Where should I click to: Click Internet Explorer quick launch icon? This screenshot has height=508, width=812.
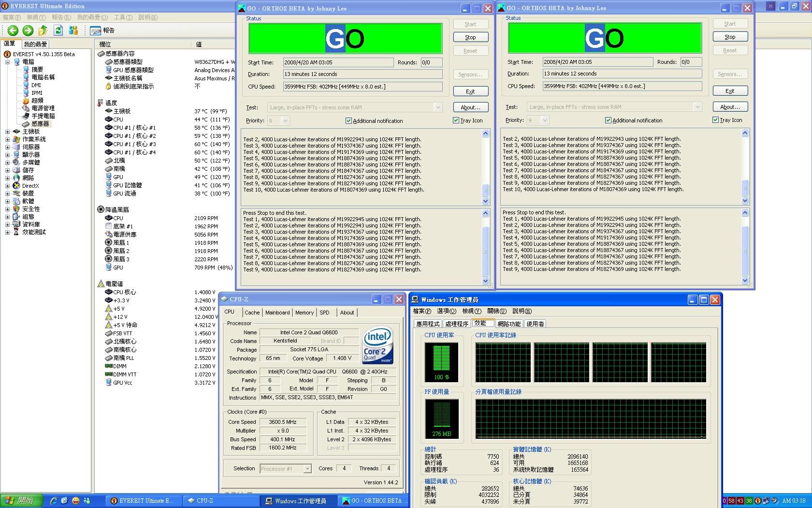click(53, 501)
